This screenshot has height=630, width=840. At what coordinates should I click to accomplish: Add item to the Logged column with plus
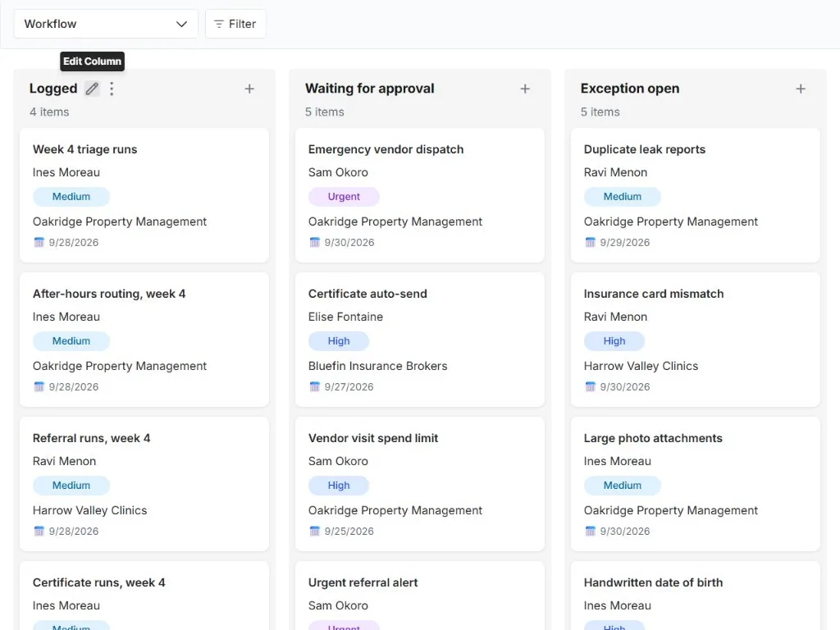point(249,89)
